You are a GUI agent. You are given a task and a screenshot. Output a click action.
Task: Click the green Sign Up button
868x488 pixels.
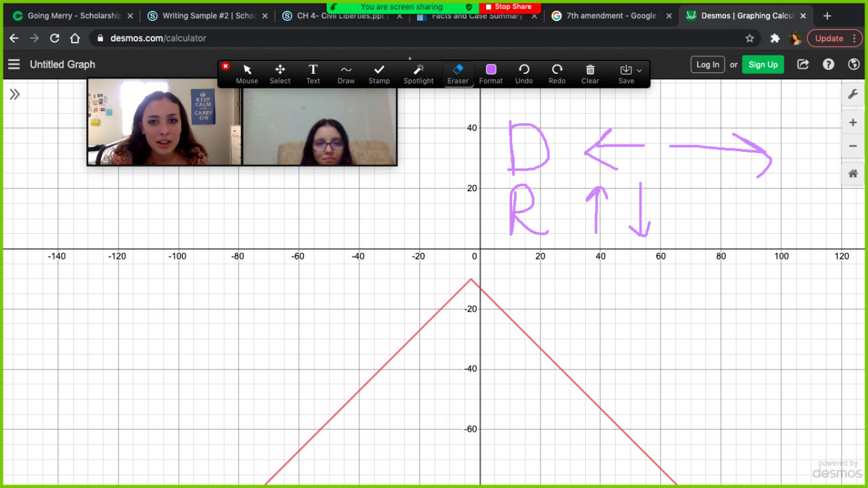coord(763,64)
